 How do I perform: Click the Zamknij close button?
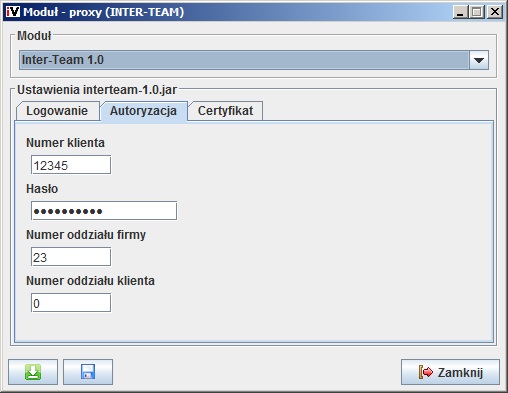coord(450,372)
